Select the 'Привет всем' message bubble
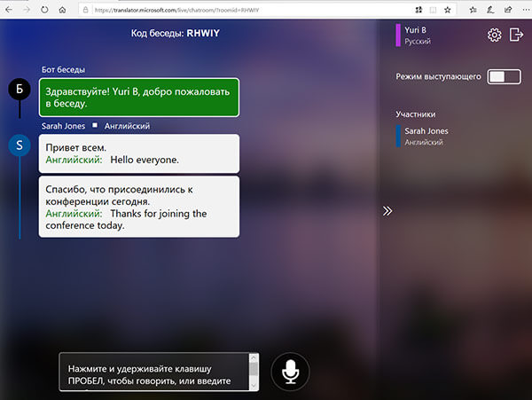This screenshot has width=532, height=400. click(139, 153)
